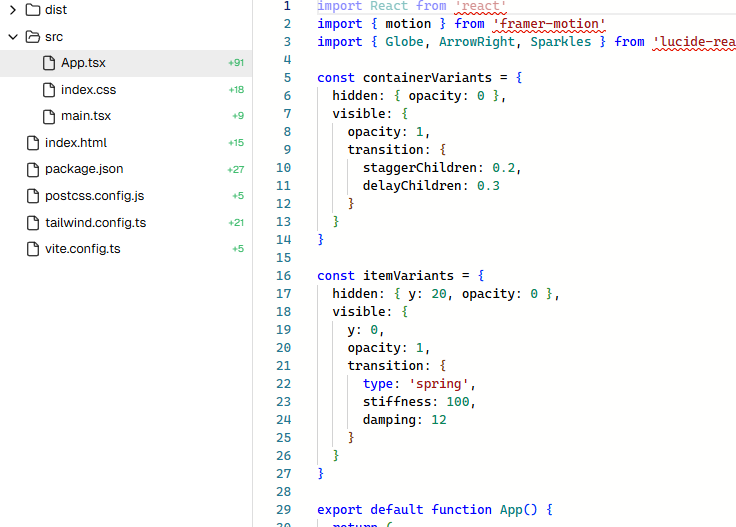Viewport: 736px width, 527px height.
Task: Select the App.tsx file name
Action: 83,63
